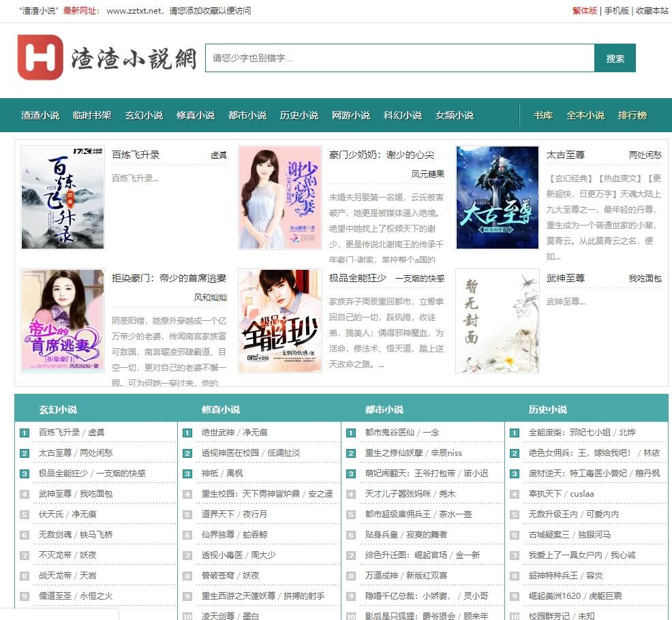672x620 pixels.
Task: Click the red H site logo
Action: point(40,58)
